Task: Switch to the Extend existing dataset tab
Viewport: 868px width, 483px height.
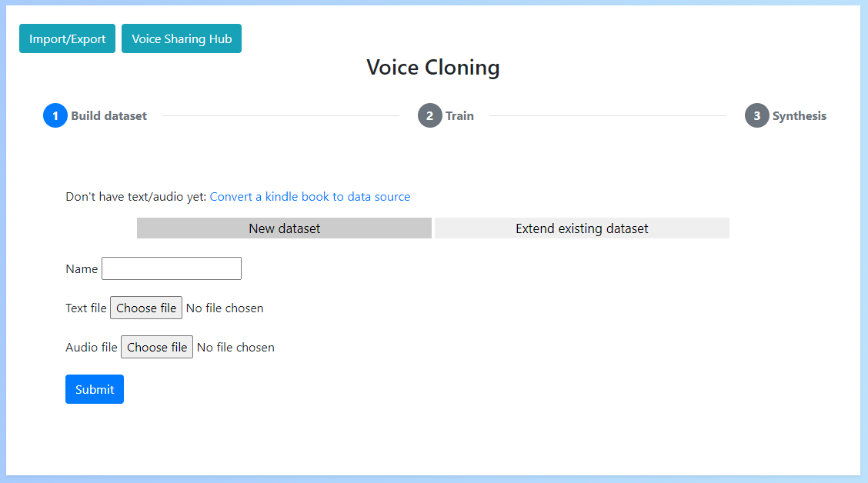Action: click(581, 228)
